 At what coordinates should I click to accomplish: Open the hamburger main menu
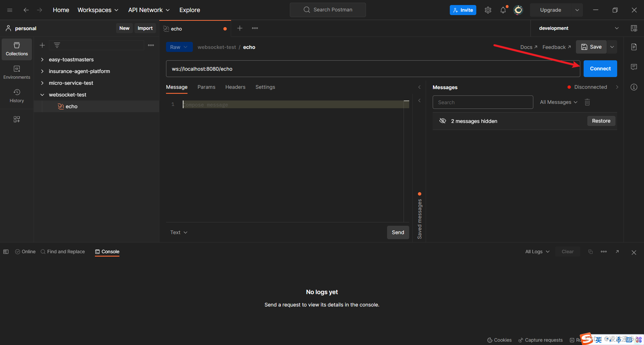point(10,10)
